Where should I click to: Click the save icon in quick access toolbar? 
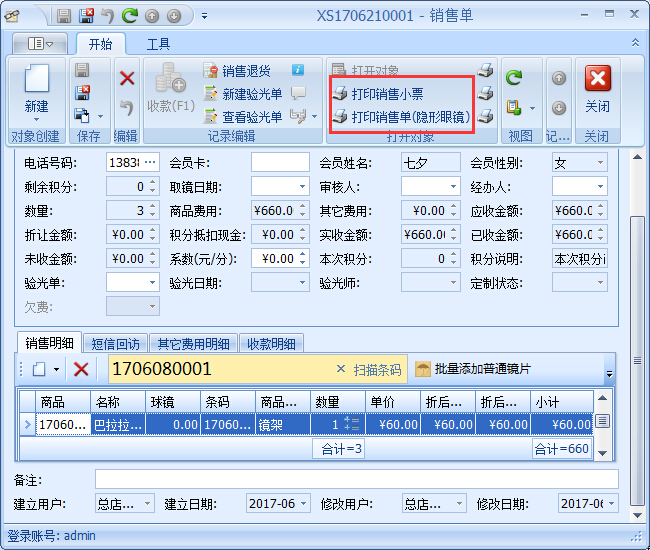64,16
